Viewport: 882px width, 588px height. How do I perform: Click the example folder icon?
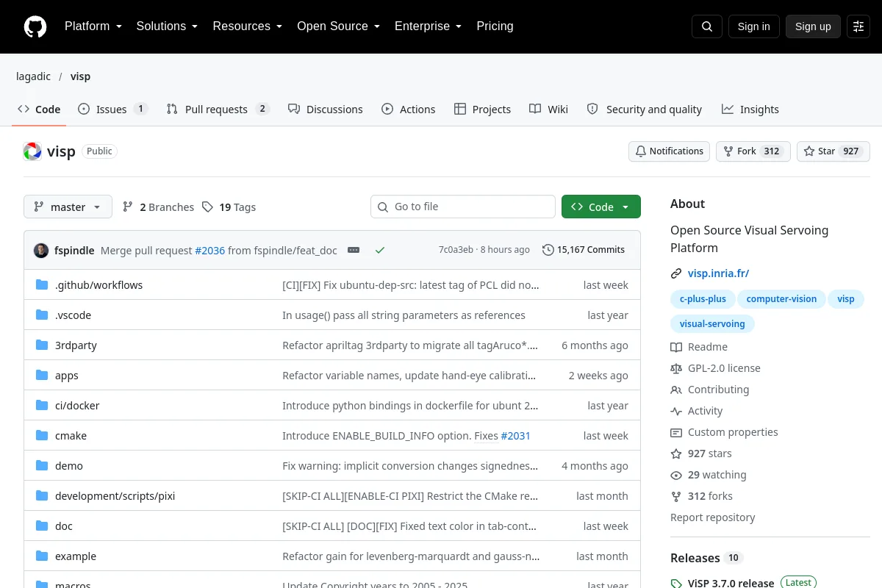[x=42, y=556]
